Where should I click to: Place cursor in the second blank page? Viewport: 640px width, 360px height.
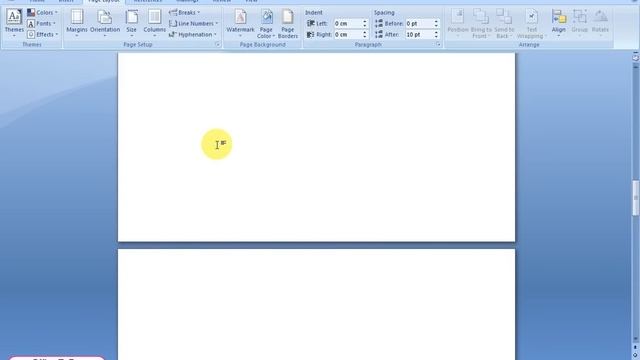coord(316,304)
